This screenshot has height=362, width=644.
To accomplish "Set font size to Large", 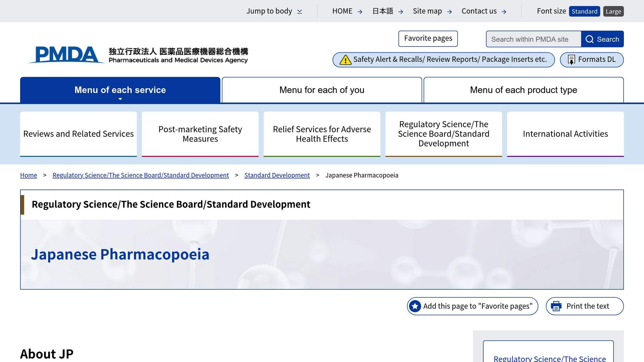I will [613, 11].
